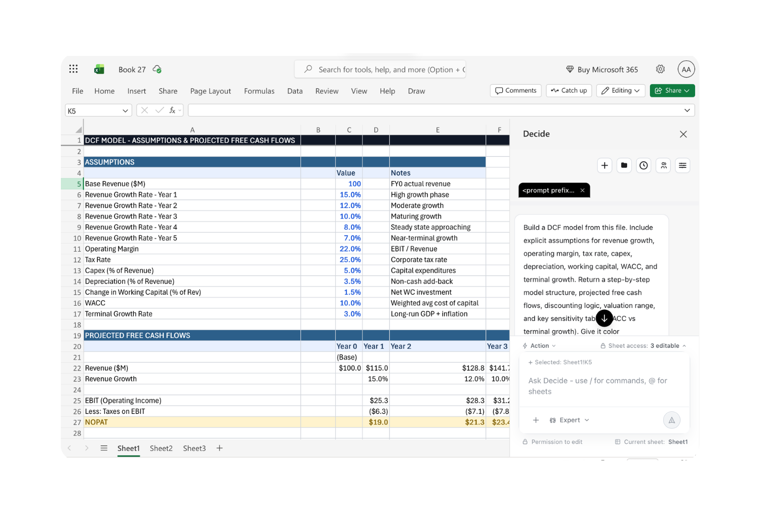This screenshot has width=760, height=532.
Task: Remove the prompt prefix chip
Action: tap(583, 190)
